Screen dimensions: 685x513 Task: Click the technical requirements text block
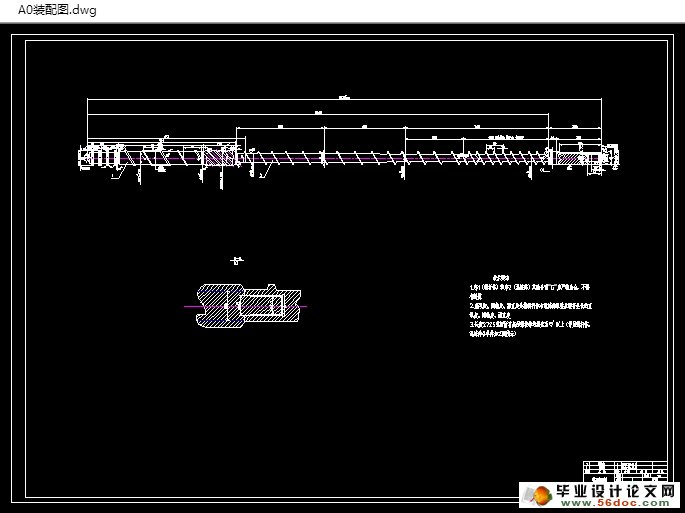[x=544, y=308]
